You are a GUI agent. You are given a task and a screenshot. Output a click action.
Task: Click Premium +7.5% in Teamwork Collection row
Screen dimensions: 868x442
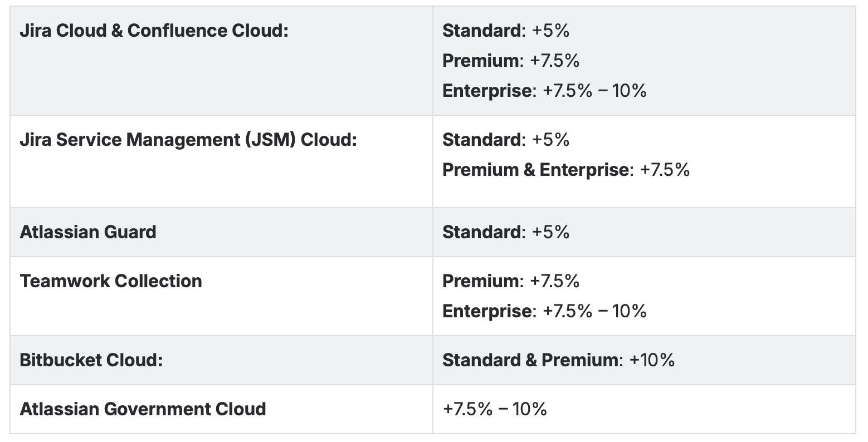(511, 281)
